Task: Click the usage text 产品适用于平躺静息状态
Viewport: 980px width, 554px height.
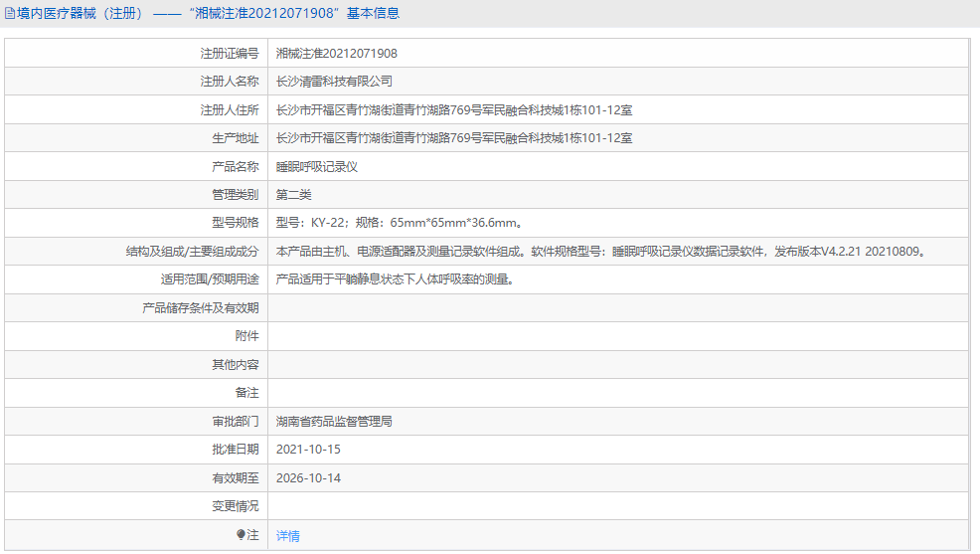Action: click(395, 279)
